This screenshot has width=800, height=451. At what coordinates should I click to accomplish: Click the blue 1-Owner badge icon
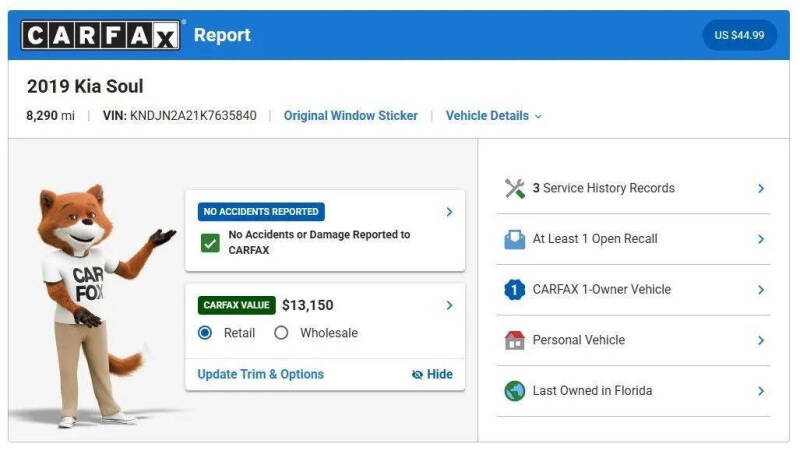(x=514, y=289)
